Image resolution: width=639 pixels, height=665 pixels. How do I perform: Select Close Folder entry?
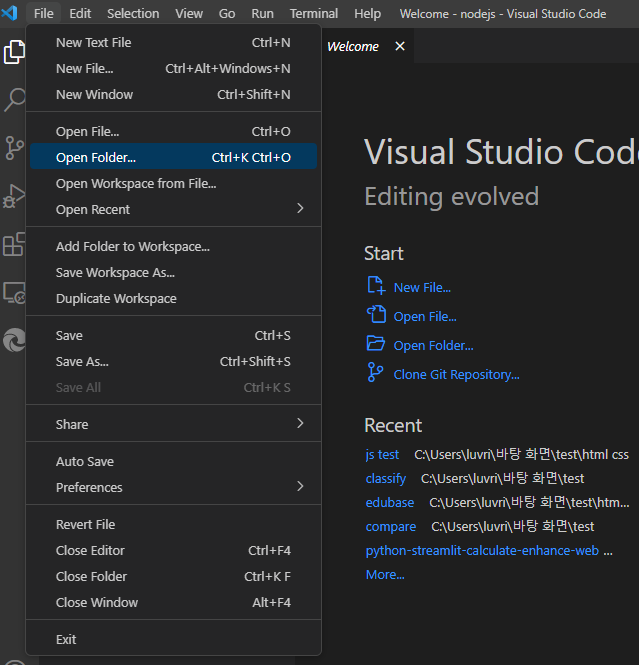[x=173, y=576]
